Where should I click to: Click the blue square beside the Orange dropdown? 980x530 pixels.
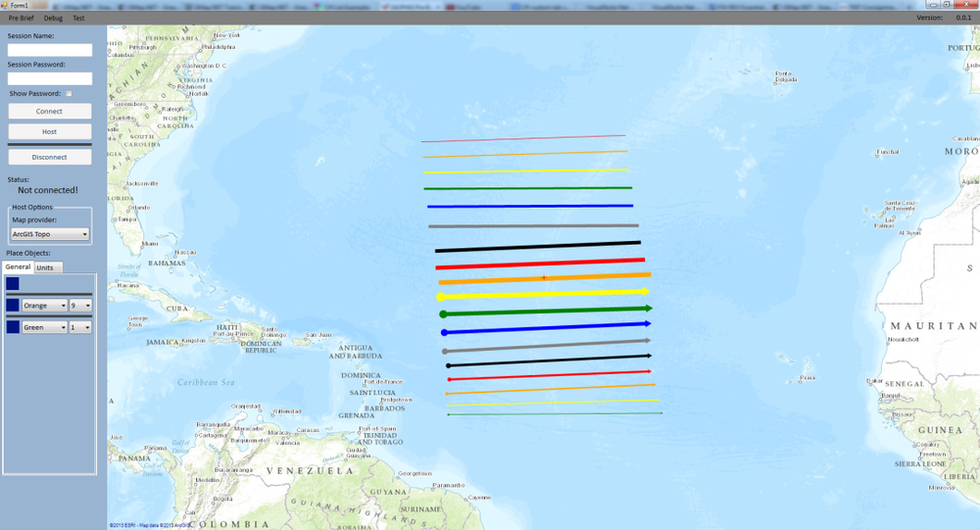[x=13, y=305]
